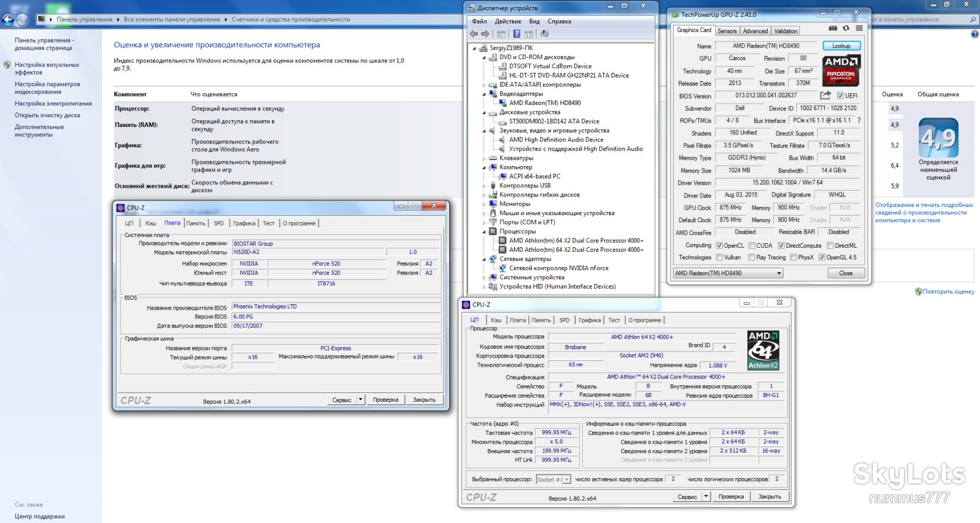Click the AMD Athlon 64 X2 logo
This screenshot has height=523, width=980.
point(763,350)
